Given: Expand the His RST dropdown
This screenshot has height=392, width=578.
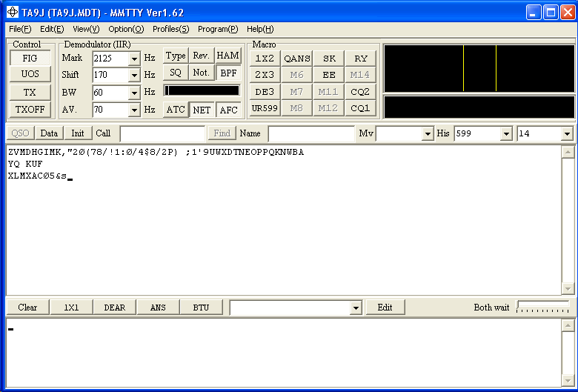Looking at the screenshot, I should tap(506, 134).
